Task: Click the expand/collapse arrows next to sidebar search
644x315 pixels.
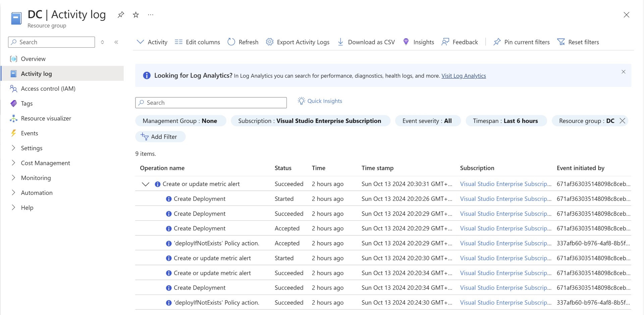Action: (102, 42)
